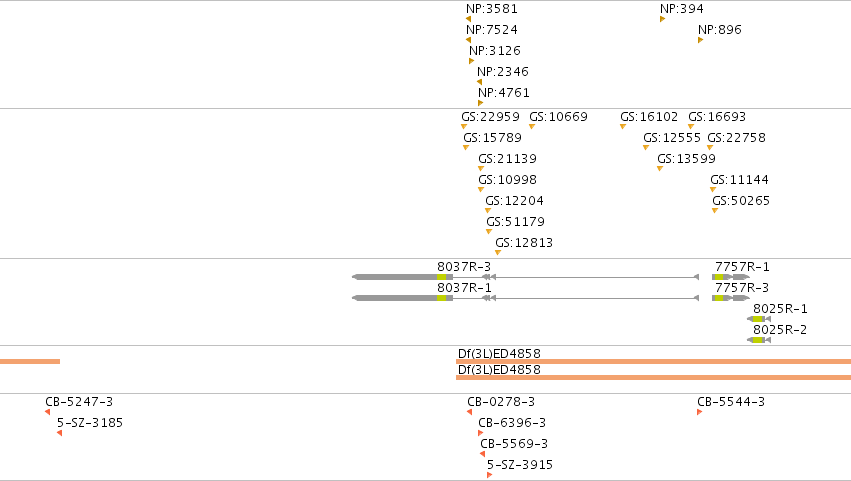The width and height of the screenshot is (851, 481).
Task: Click the 7757R-1 transcript label
Action: point(742,267)
